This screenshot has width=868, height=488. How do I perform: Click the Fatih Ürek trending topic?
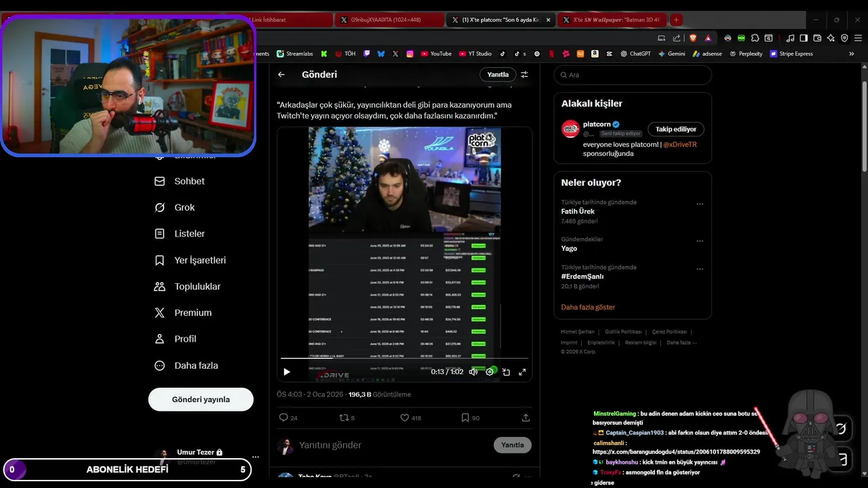(578, 211)
